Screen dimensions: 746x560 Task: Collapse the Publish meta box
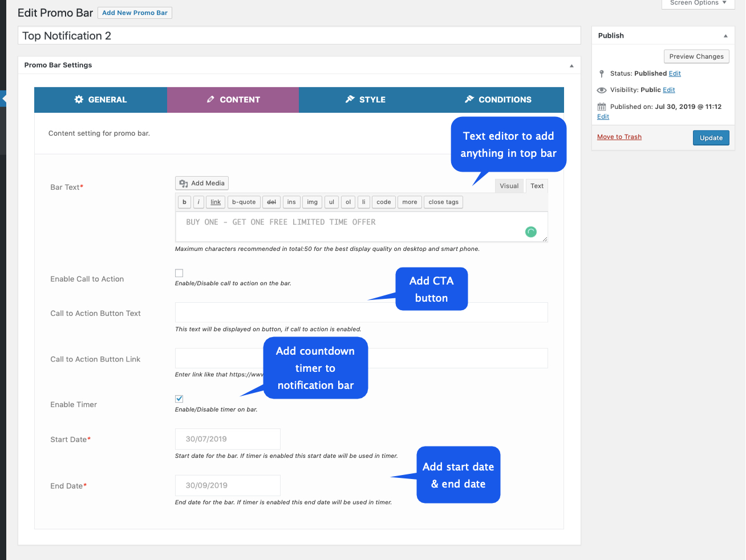[x=725, y=36]
